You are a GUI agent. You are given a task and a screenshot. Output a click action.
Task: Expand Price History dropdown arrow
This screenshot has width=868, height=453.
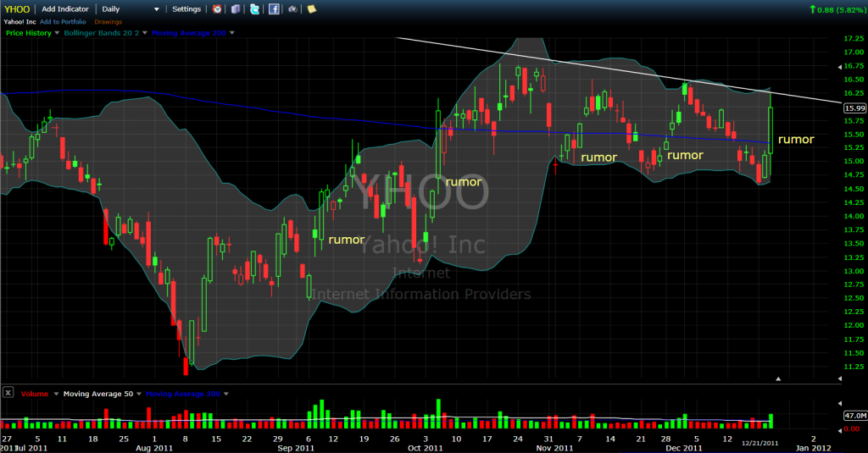pyautogui.click(x=57, y=33)
